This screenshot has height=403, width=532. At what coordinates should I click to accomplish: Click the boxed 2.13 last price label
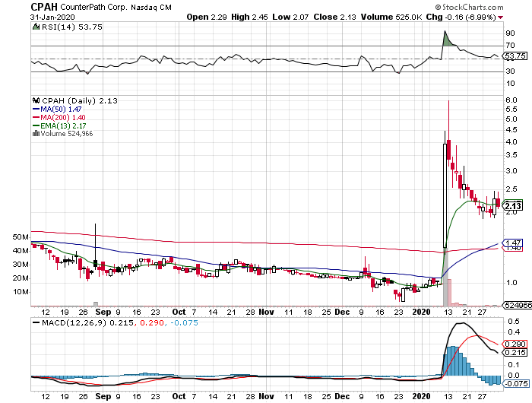tap(513, 205)
